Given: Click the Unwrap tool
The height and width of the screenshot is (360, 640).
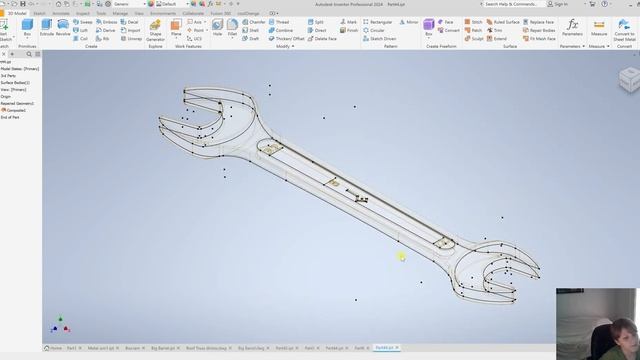Looking at the screenshot, I should tap(131, 38).
